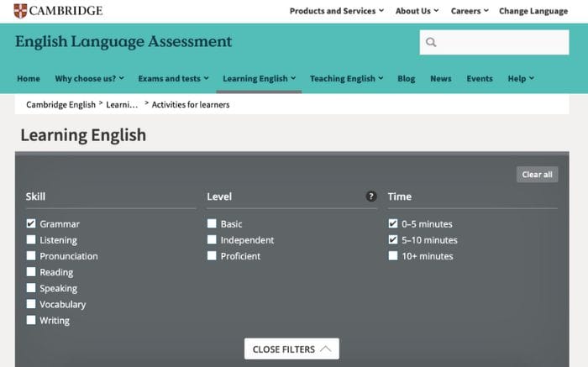This screenshot has height=367, width=588.
Task: Click the Cambridge shield logo
Action: (x=20, y=11)
